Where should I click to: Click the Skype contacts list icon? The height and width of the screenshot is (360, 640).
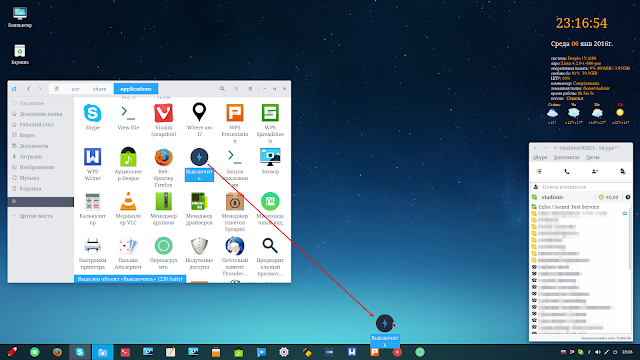coord(539,171)
